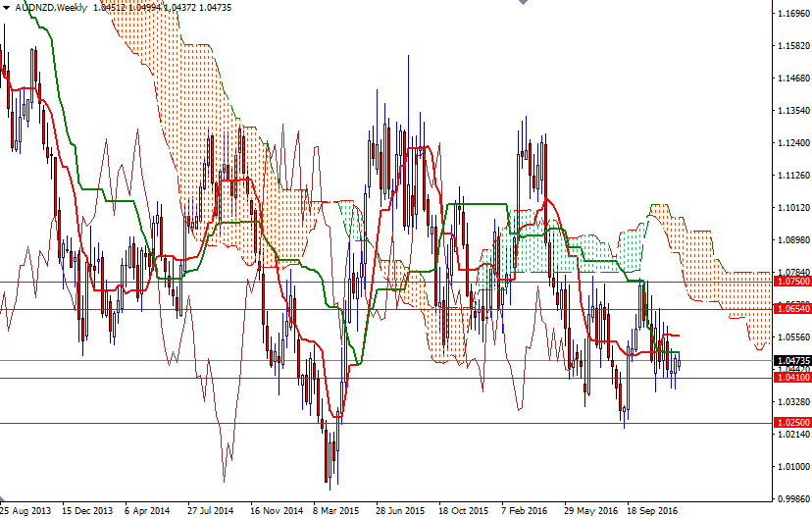This screenshot has height=518, width=812.
Task: Click the 15 Dec 2013 date label
Action: (87, 511)
